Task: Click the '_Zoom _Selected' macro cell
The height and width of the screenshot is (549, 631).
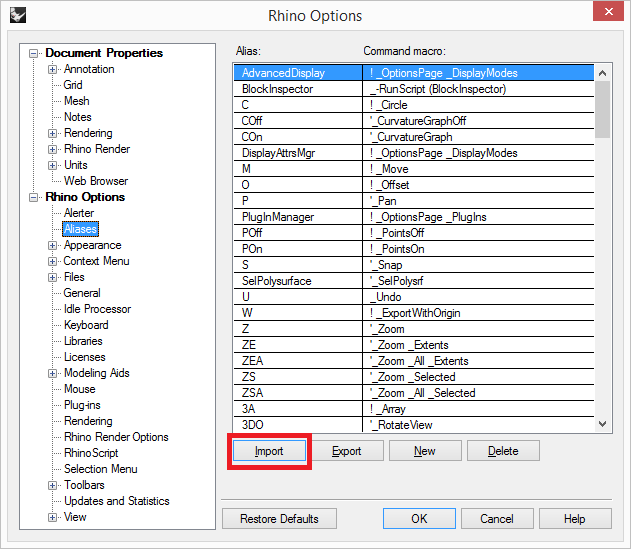Action: click(478, 377)
